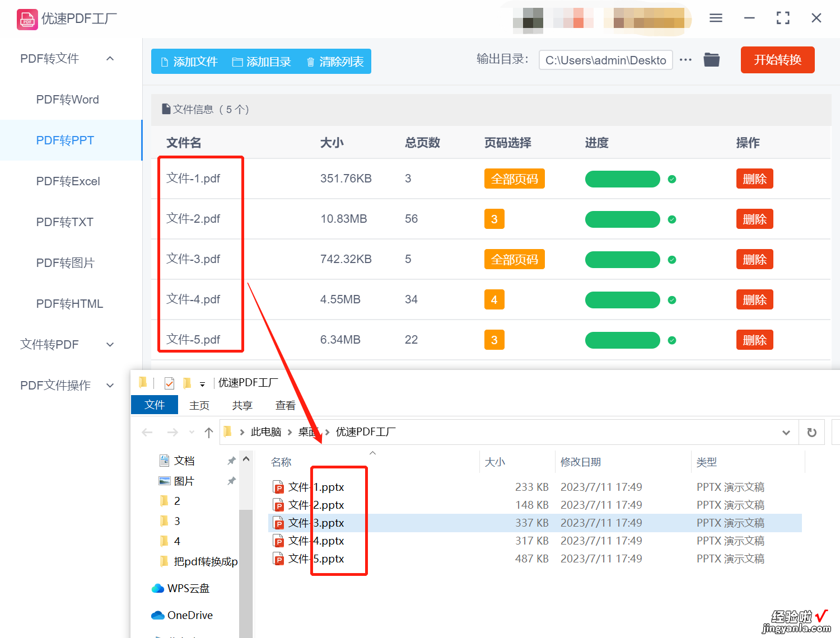The width and height of the screenshot is (840, 638).
Task: Click the 文件-1.pptx file icon
Action: pyautogui.click(x=278, y=487)
